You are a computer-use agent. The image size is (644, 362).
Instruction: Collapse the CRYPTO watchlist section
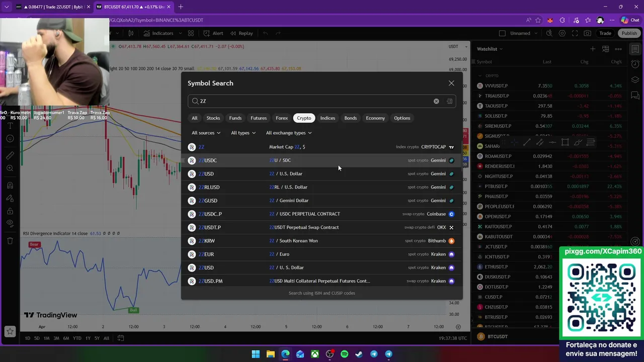(x=480, y=76)
